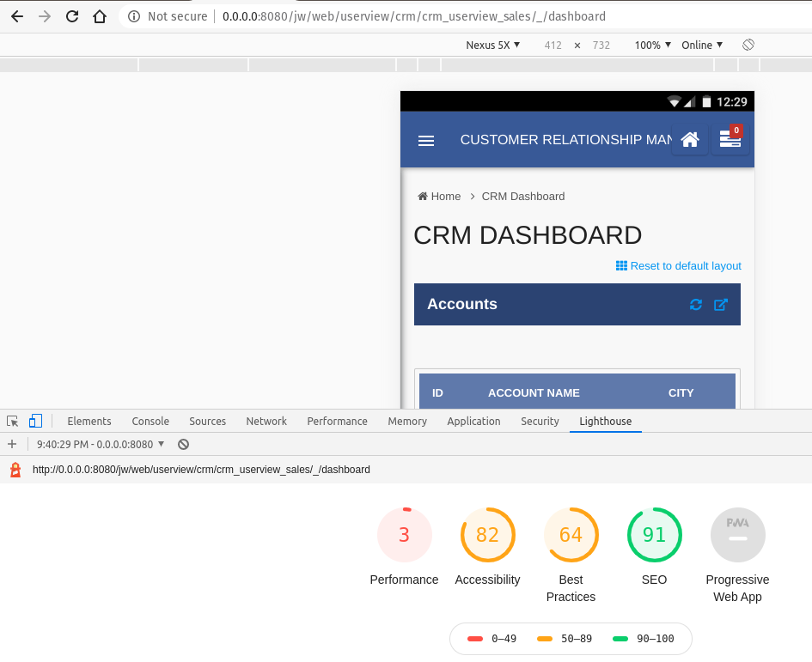Open the hamburger menu in CRM header
Screen dimensions: 812x662
426,141
